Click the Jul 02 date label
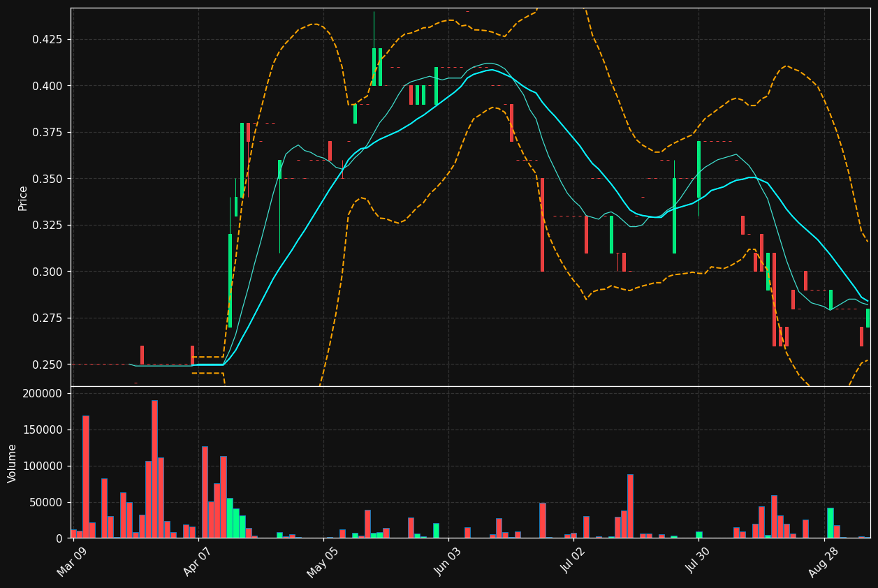The image size is (878, 588). tap(573, 561)
